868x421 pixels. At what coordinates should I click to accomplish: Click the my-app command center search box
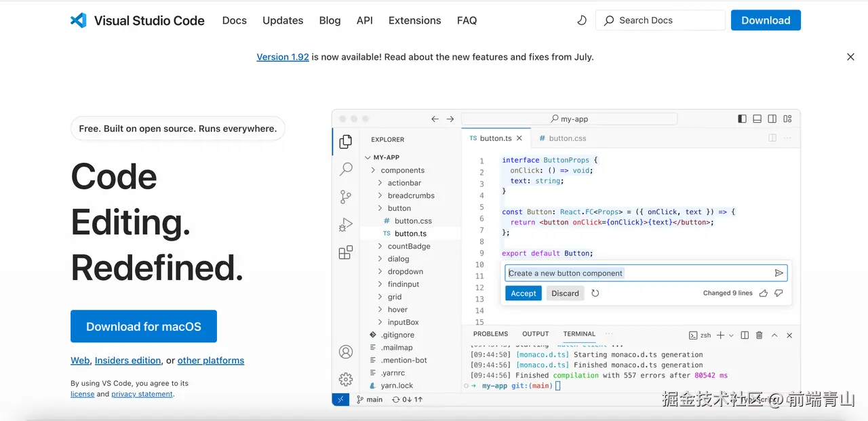coord(569,119)
